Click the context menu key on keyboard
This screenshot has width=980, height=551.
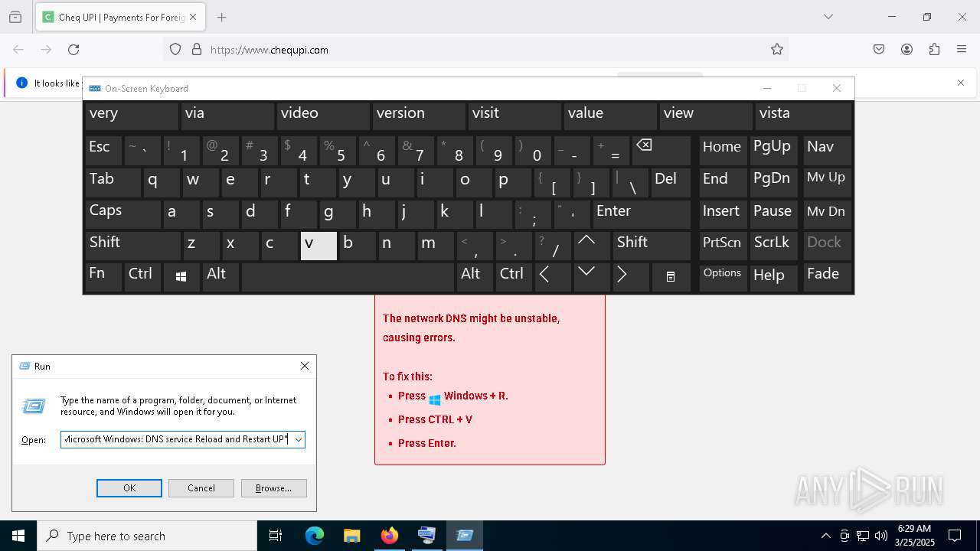671,277
